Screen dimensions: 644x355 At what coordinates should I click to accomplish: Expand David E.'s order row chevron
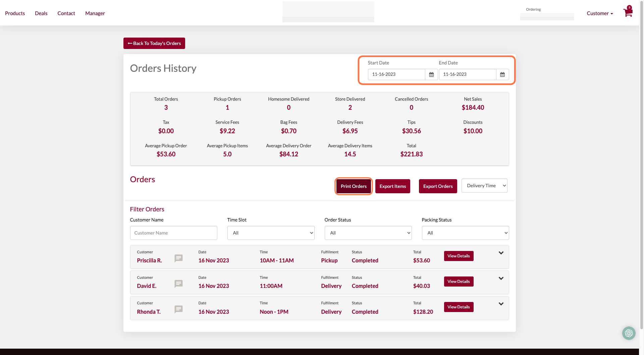pyautogui.click(x=501, y=278)
